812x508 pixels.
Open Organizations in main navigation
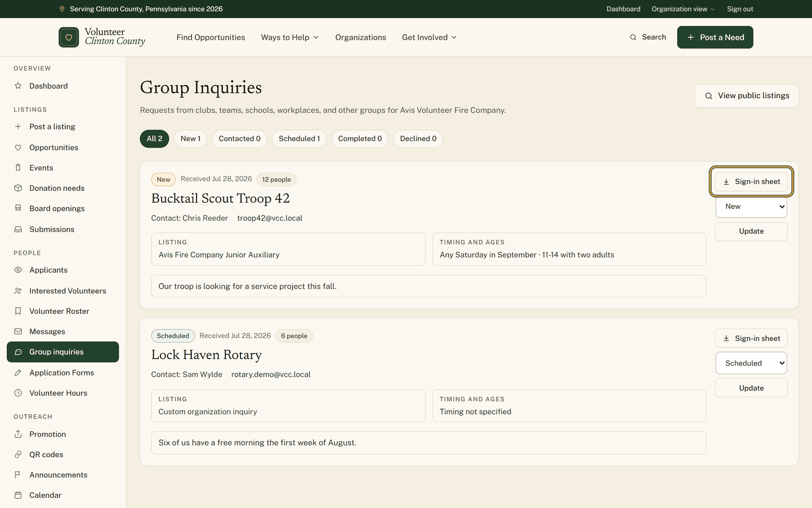pyautogui.click(x=361, y=37)
